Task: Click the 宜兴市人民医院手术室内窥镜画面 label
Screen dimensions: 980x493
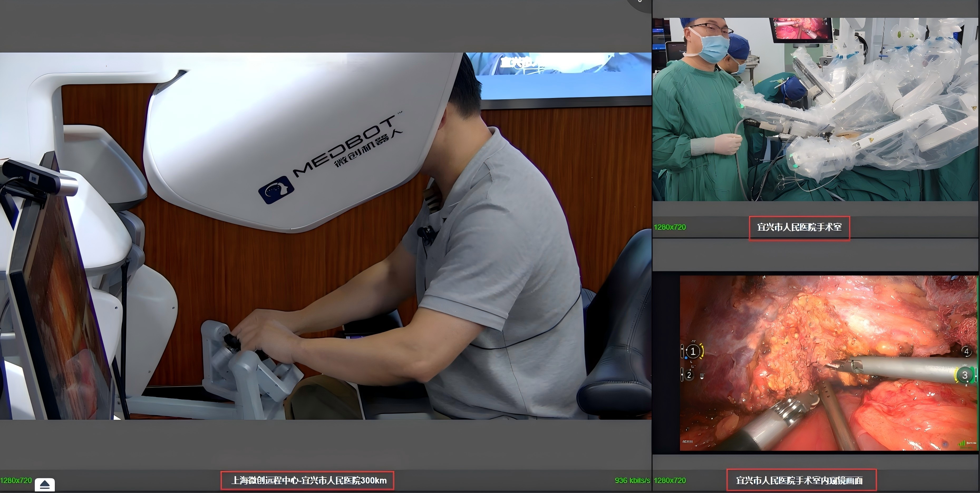Action: click(799, 480)
